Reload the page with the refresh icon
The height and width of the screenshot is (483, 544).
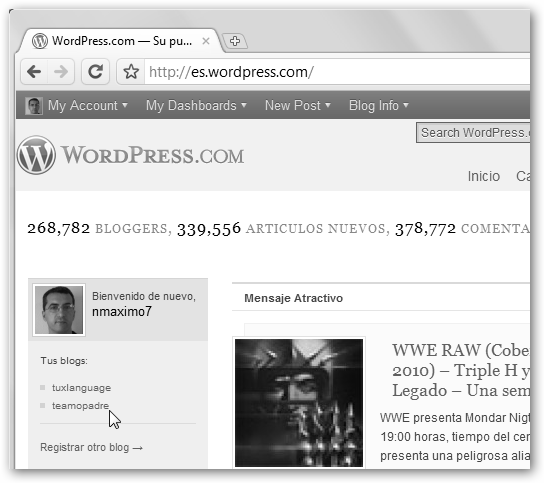point(95,72)
